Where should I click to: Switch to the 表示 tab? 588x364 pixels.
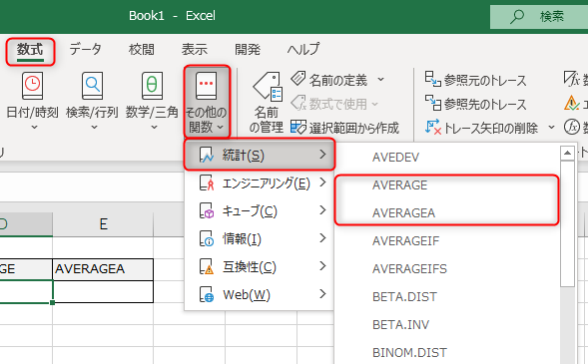195,49
